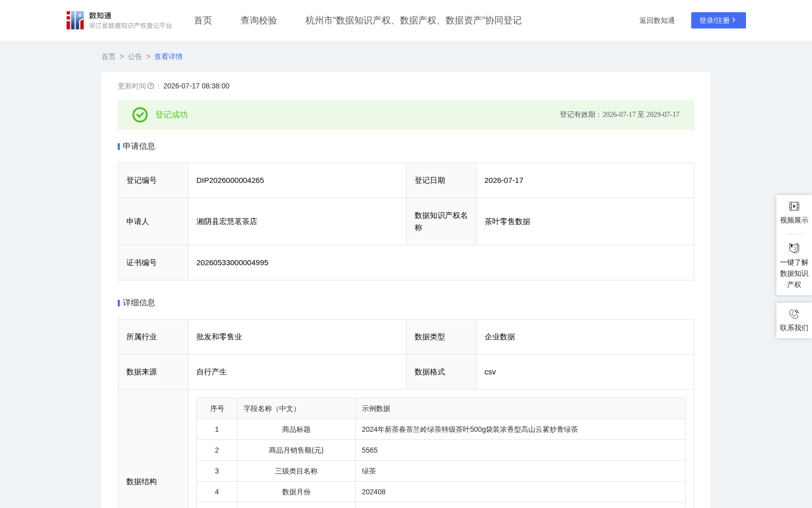Click the 商品标题 field cell
Viewport: 812px width, 508px height.
[x=296, y=429]
